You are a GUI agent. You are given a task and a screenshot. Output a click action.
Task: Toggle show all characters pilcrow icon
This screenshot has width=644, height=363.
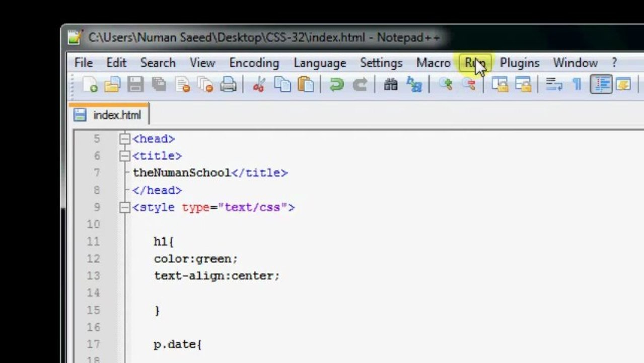tap(577, 84)
